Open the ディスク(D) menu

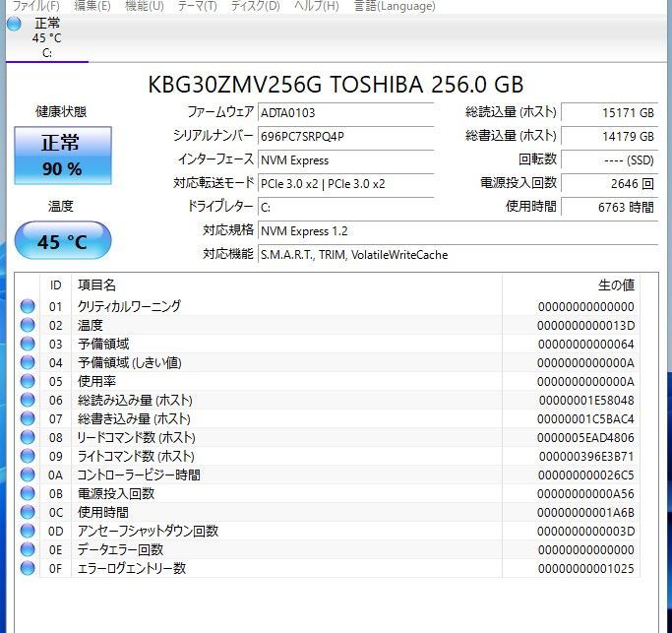pos(256,6)
